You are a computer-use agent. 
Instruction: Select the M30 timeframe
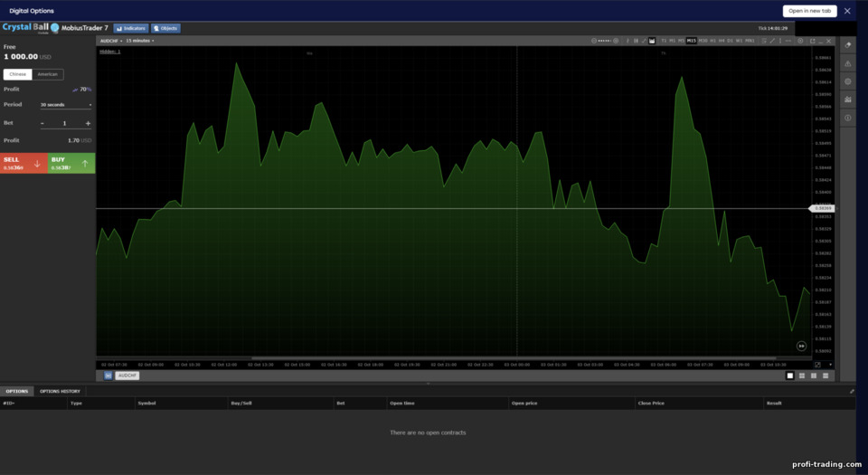(703, 41)
